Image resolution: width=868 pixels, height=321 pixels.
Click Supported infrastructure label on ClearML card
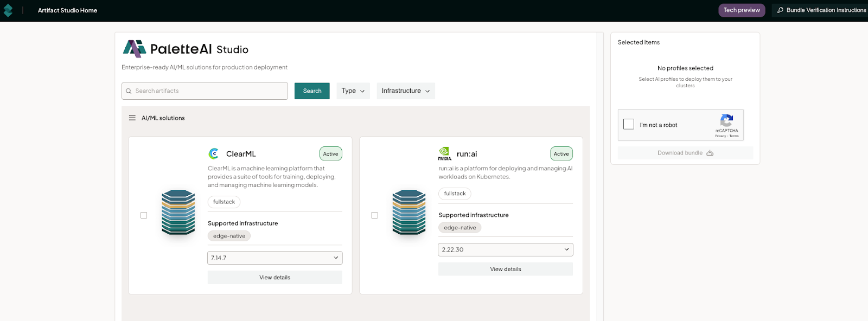242,223
